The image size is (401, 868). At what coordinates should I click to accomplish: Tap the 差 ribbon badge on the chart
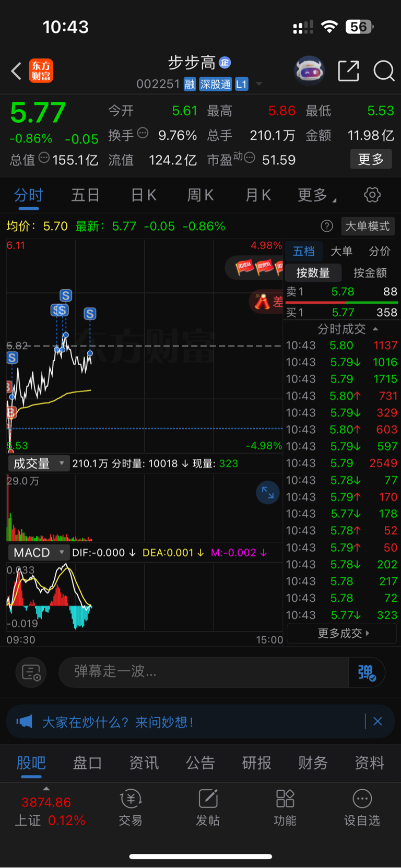click(x=267, y=301)
